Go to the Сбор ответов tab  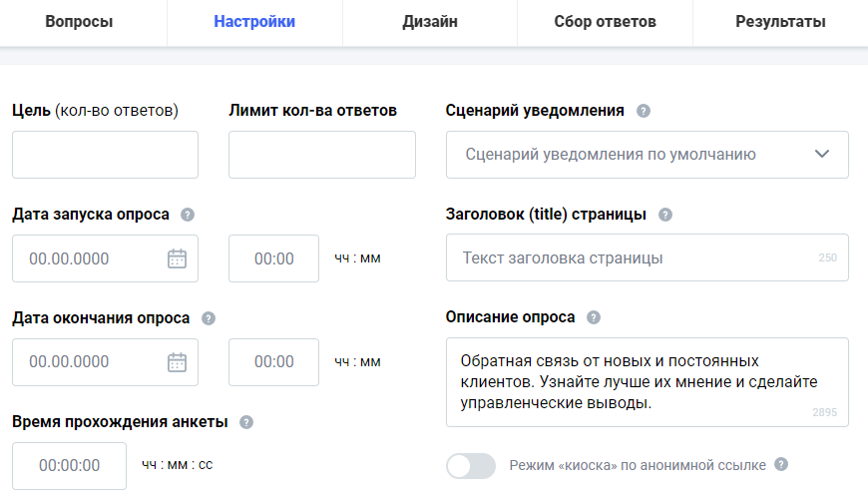tap(605, 22)
